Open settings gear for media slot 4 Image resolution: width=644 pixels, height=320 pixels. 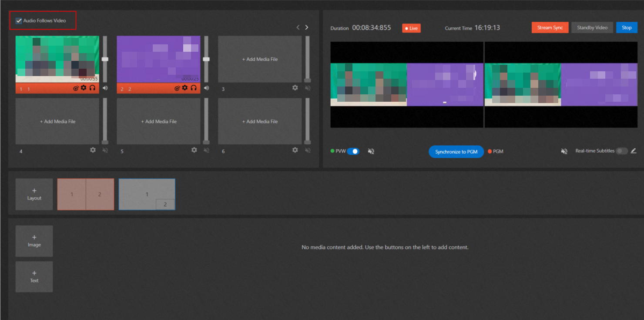point(93,150)
